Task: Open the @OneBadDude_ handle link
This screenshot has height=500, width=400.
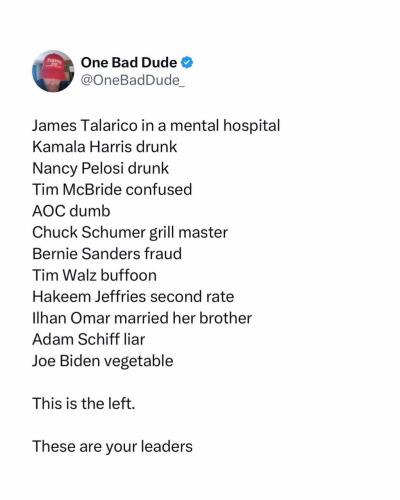Action: (133, 80)
